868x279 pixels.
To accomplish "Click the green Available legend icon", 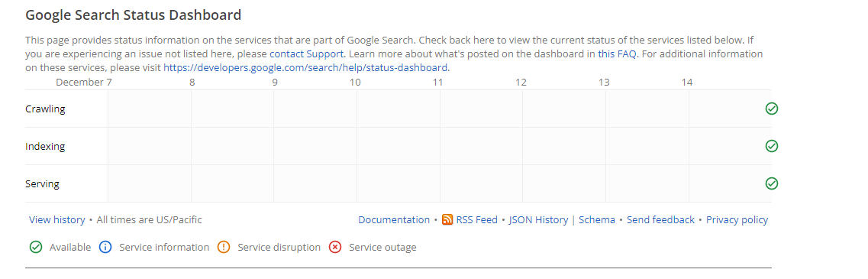I will (x=36, y=248).
